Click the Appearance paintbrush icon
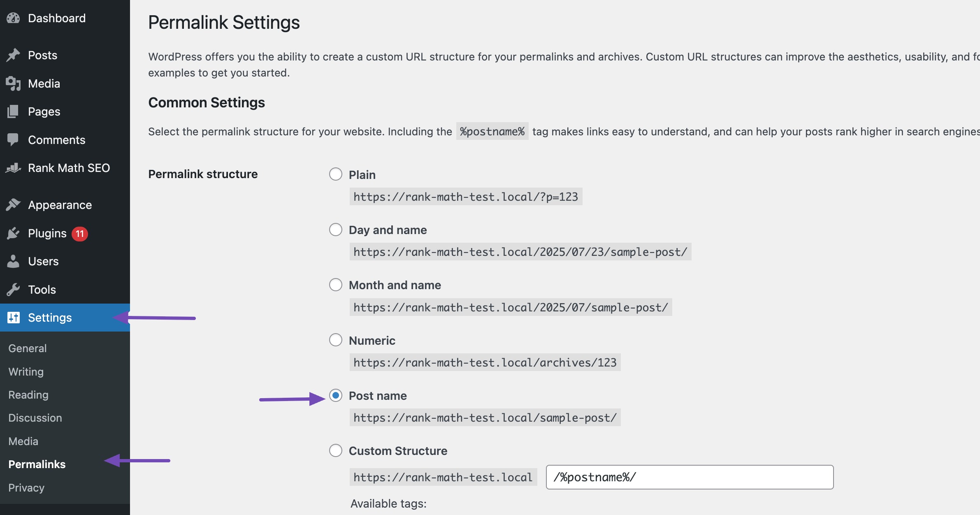Image resolution: width=980 pixels, height=515 pixels. tap(13, 205)
